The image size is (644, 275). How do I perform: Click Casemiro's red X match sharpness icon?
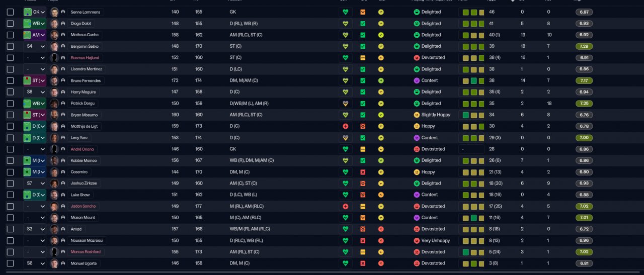(x=363, y=172)
